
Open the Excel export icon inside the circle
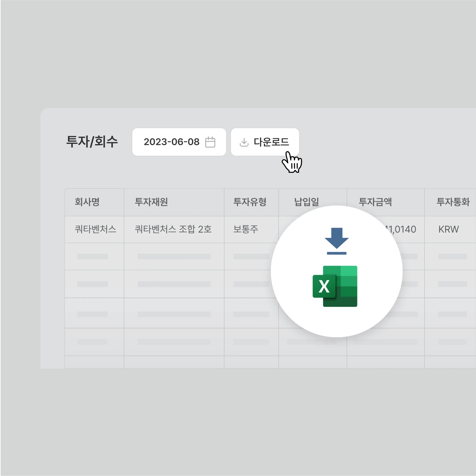pos(336,287)
